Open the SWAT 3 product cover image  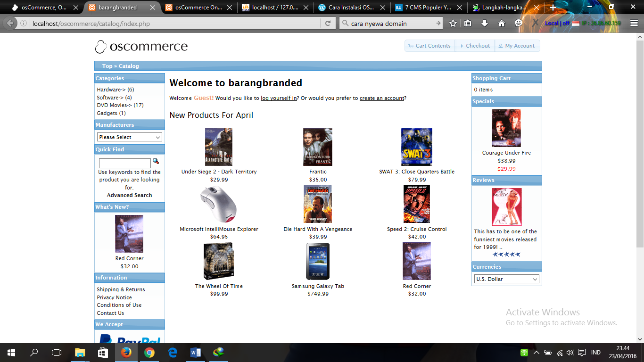(417, 147)
